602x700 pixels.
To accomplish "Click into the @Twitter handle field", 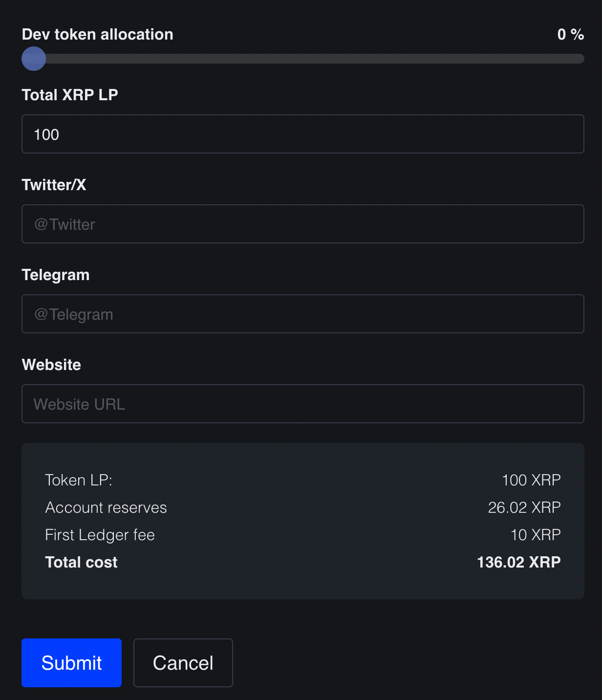I will click(303, 224).
